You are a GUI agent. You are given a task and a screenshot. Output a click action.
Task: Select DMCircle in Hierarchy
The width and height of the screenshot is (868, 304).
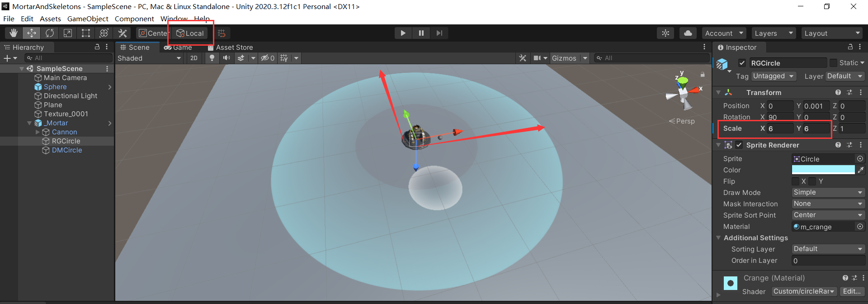(67, 150)
